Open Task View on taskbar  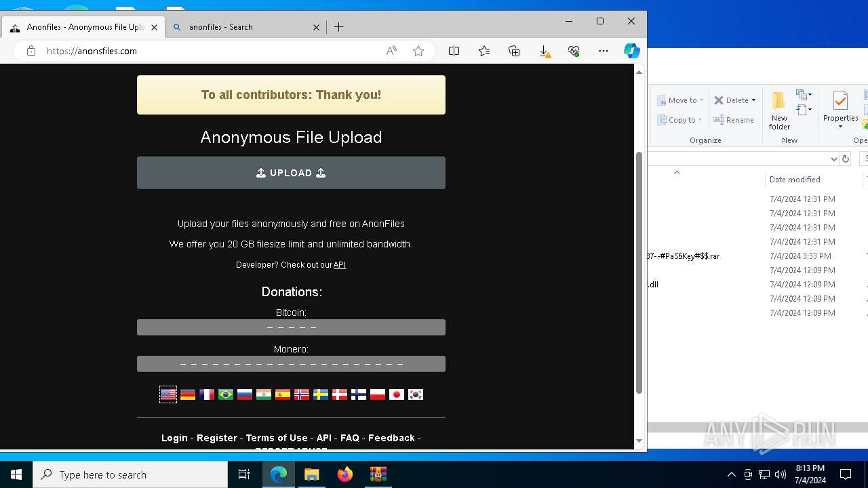(x=244, y=474)
